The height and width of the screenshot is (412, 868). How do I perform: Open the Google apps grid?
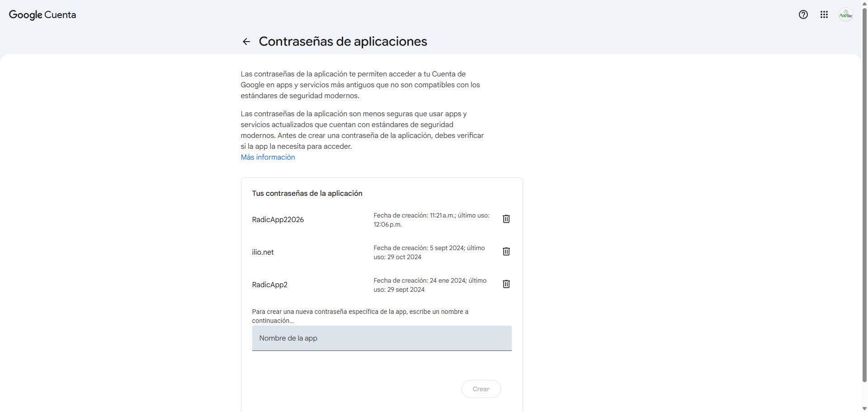click(x=824, y=14)
